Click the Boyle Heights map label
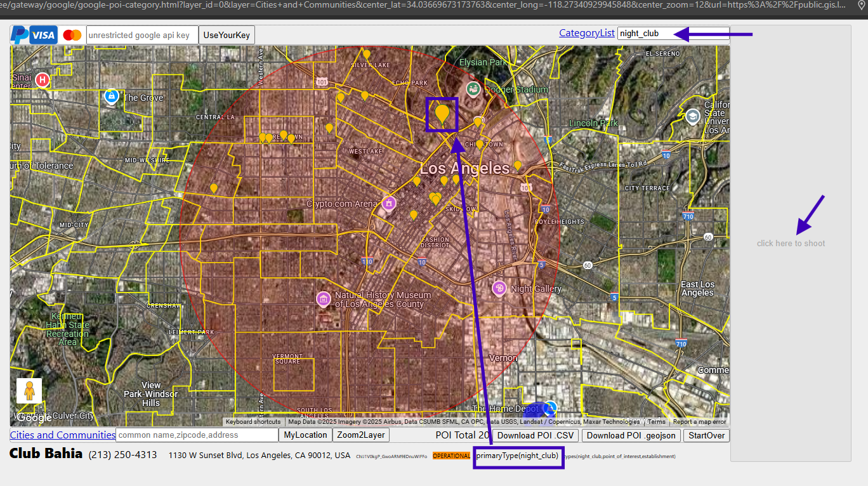Image resolution: width=868 pixels, height=486 pixels. (560, 222)
